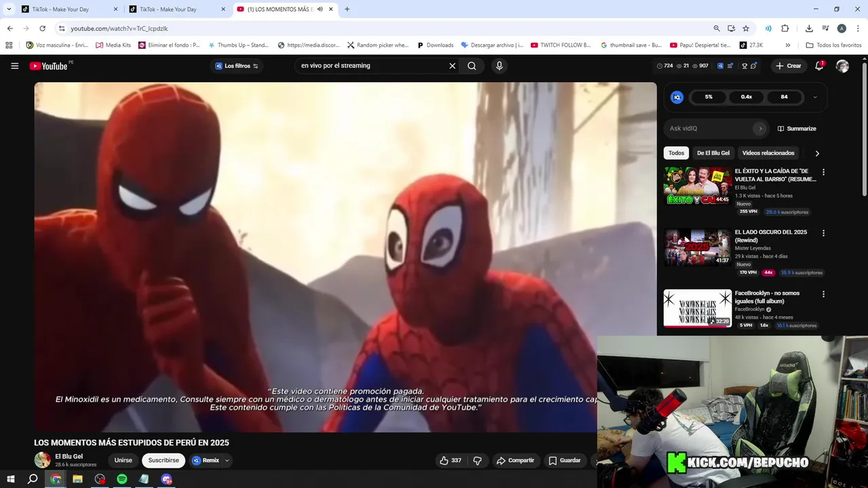Open the 'TWITCH FOLLOW B...' bookmark
This screenshot has height=488, width=868.
coord(561,45)
